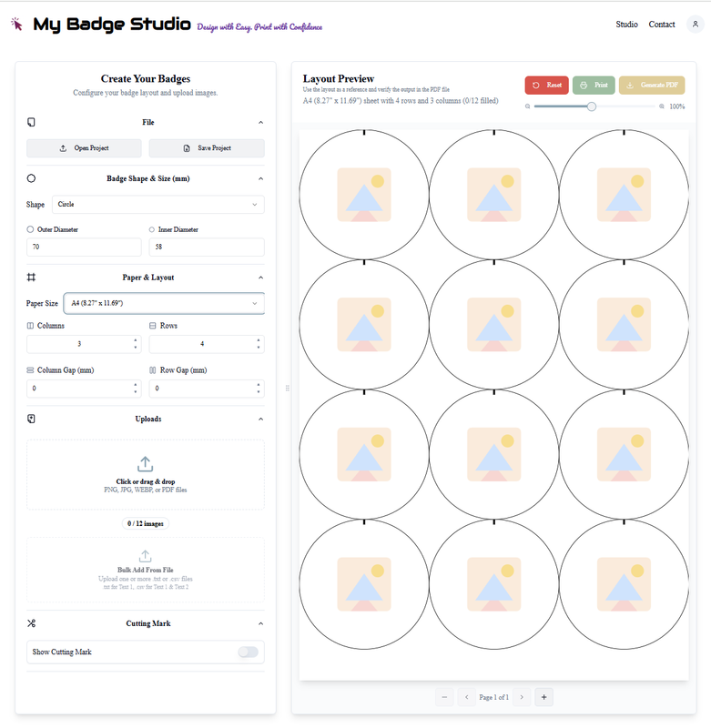Screen dimensions: 711x728
Task: Click the green Print button
Action: click(594, 85)
